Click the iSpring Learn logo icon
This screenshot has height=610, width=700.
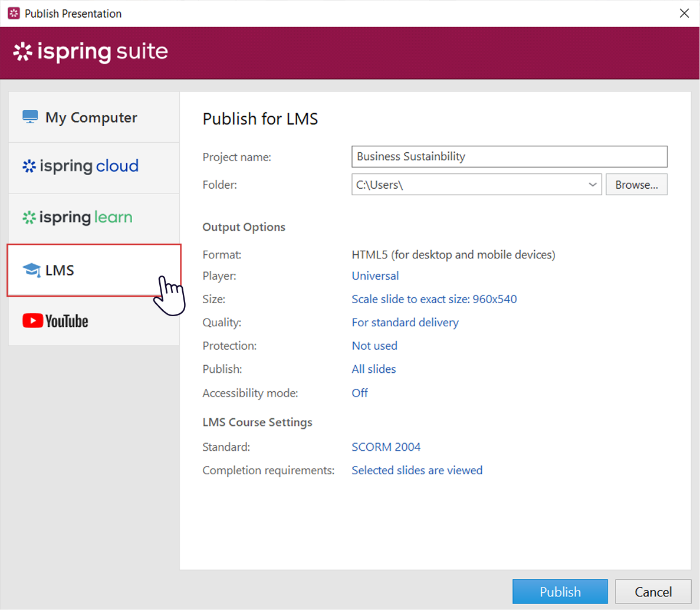[29, 217]
